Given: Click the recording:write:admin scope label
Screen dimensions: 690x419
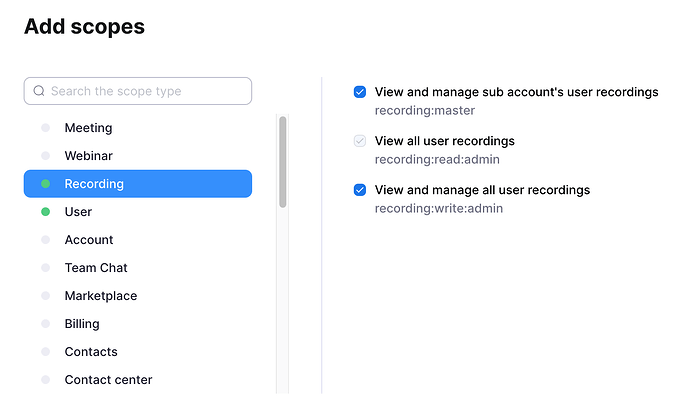Looking at the screenshot, I should [x=438, y=208].
